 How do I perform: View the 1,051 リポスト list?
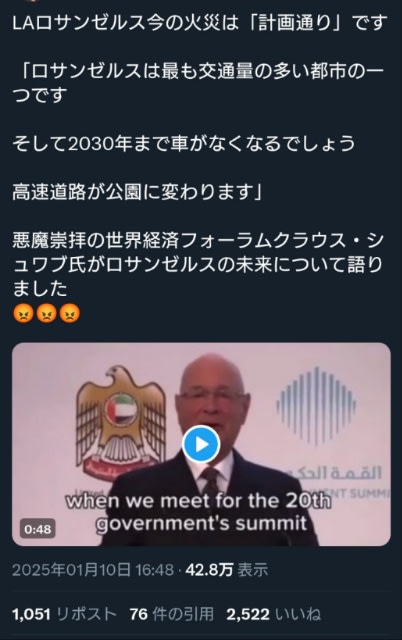pyautogui.click(x=64, y=614)
